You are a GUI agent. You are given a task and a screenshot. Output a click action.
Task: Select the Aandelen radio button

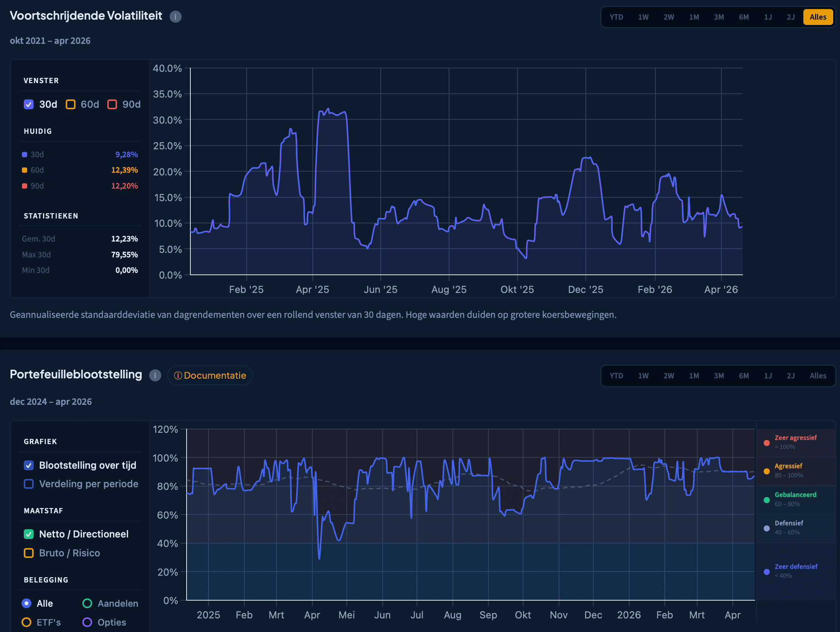point(87,603)
